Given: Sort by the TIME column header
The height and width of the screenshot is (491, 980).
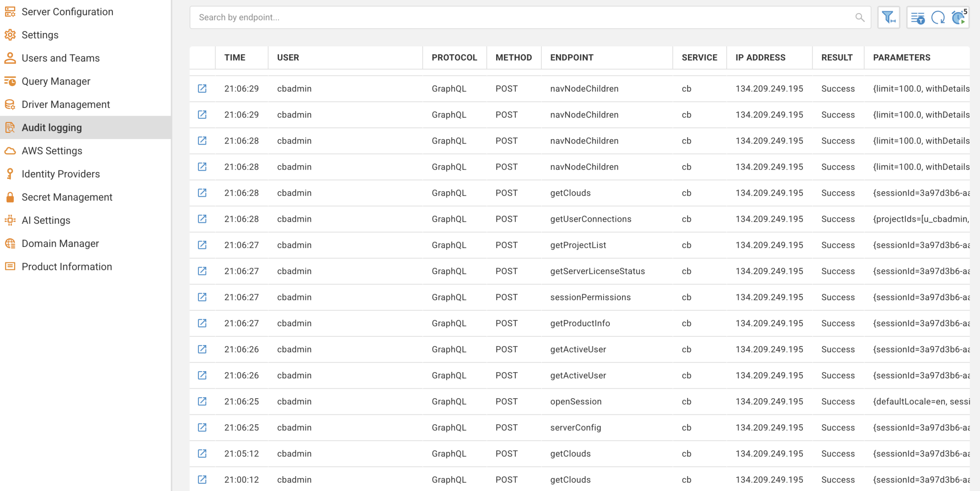Looking at the screenshot, I should 235,57.
